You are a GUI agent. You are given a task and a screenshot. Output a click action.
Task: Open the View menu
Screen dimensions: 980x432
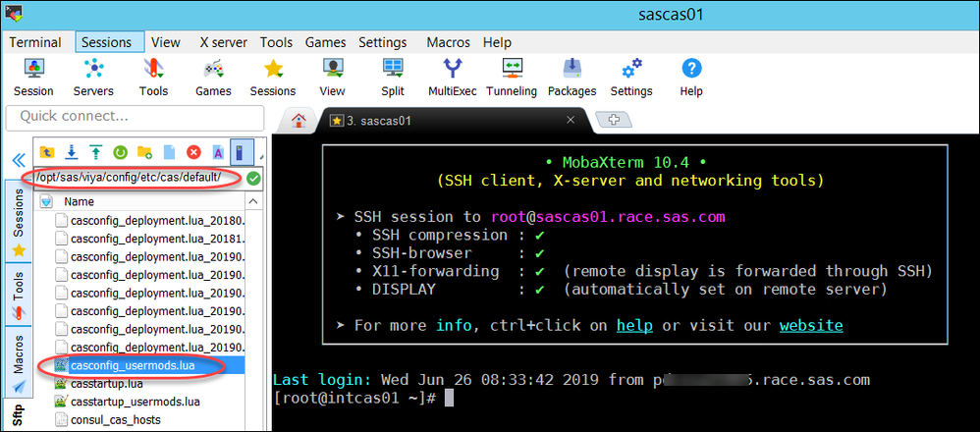[166, 42]
